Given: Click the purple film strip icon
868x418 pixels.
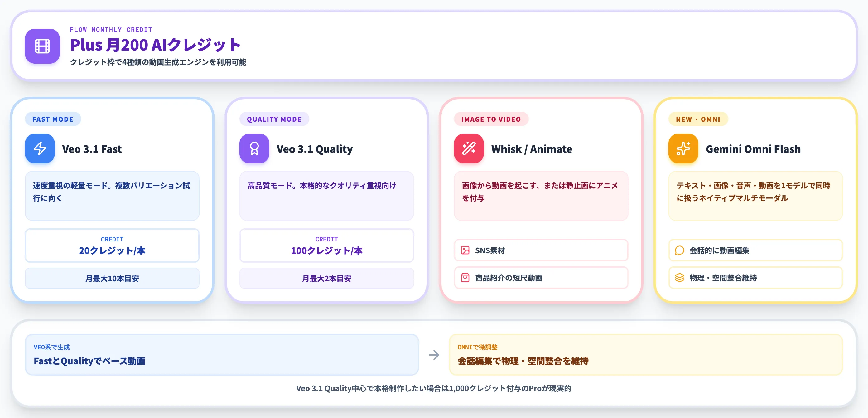Looking at the screenshot, I should coord(42,46).
